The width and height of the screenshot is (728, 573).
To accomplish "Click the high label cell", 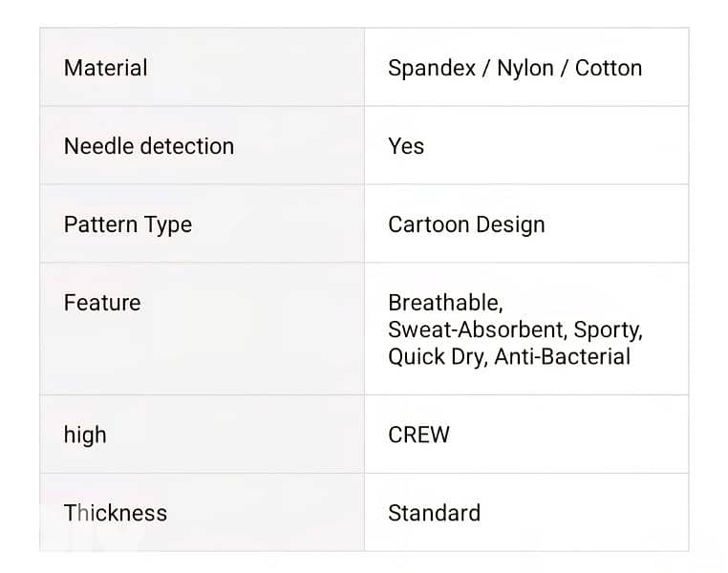I will [85, 435].
